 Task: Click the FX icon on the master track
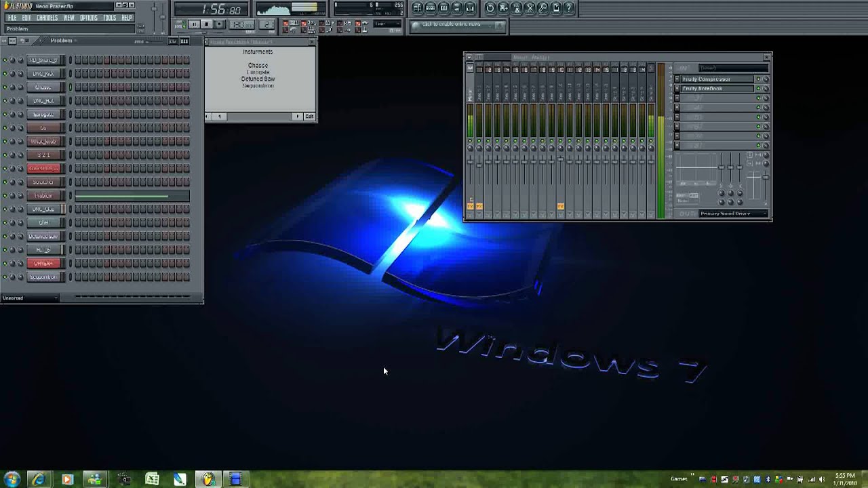click(x=470, y=206)
